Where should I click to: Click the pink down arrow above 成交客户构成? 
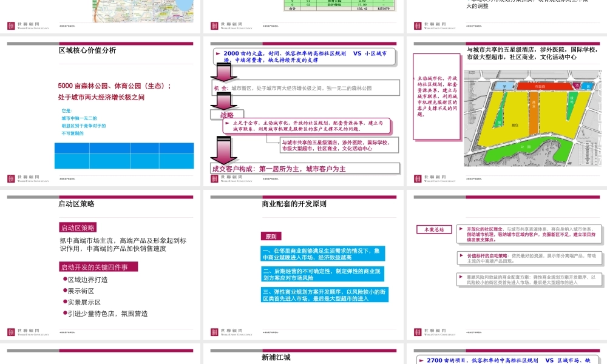pos(224,151)
